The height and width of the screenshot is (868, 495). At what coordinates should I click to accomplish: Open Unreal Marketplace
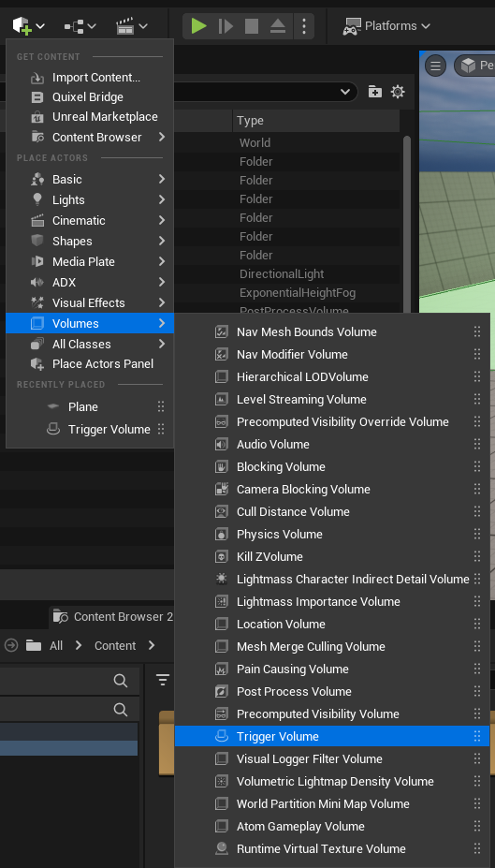tap(90, 117)
